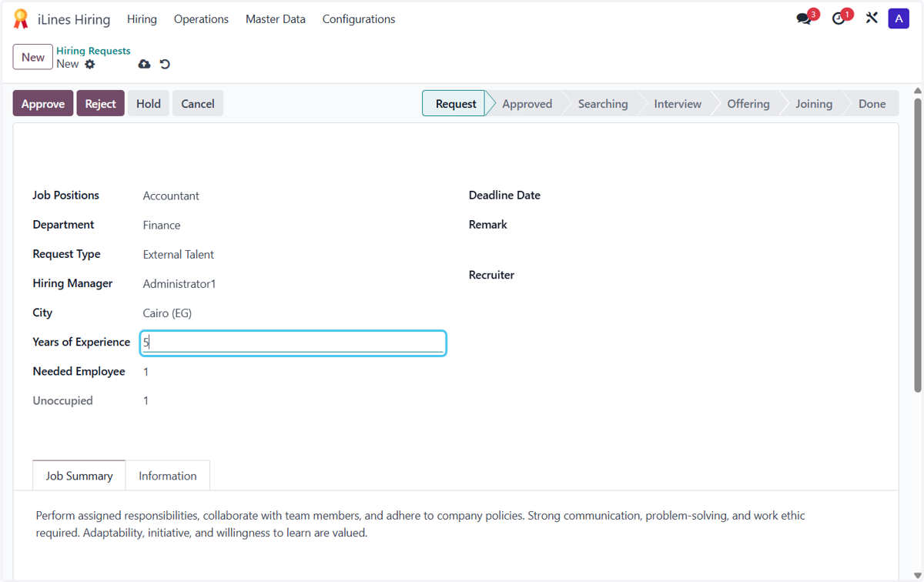Viewport: 924px width, 582px height.
Task: Switch to the Information tab
Action: pos(168,476)
